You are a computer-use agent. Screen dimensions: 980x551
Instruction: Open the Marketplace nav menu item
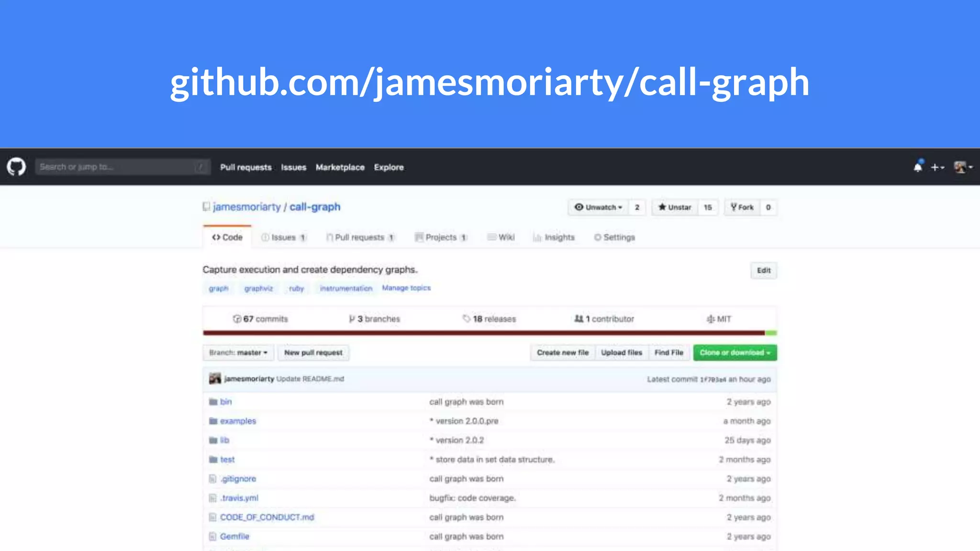pyautogui.click(x=340, y=167)
